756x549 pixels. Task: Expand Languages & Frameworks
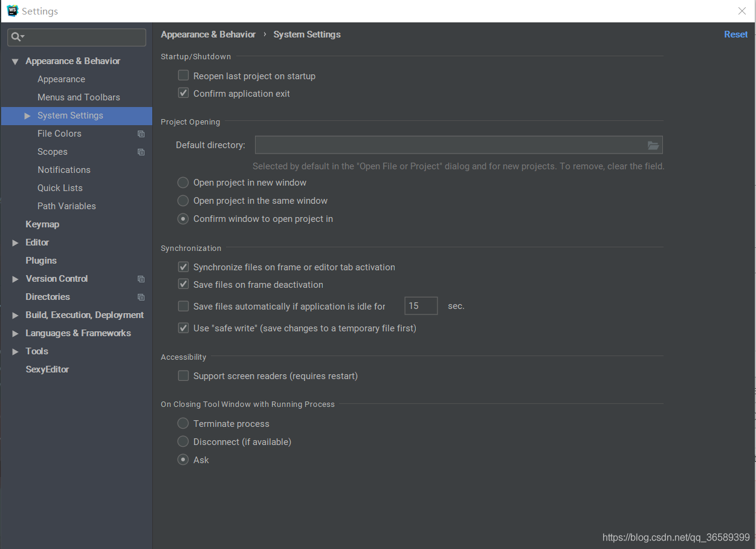15,333
